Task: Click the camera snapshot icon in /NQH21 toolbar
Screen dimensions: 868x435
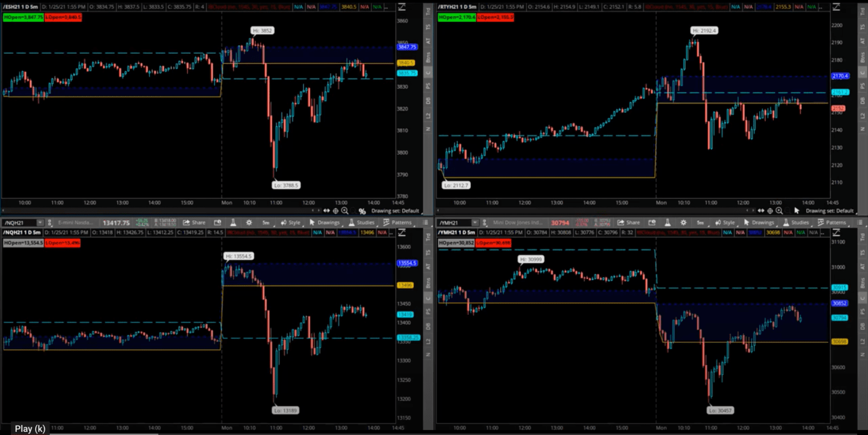Action: [x=218, y=222]
